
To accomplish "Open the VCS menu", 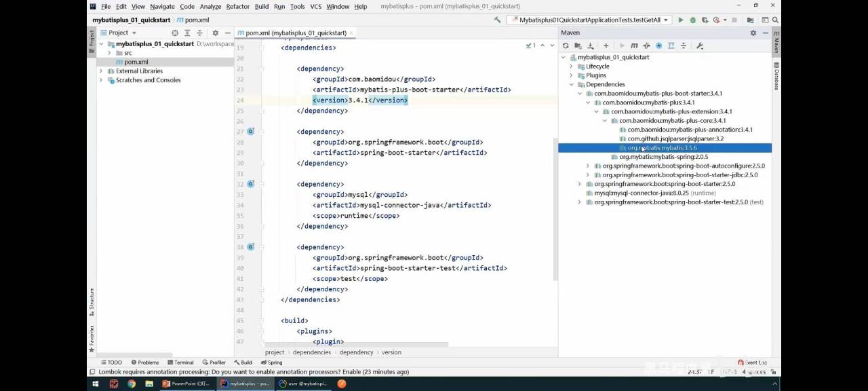I will click(315, 6).
